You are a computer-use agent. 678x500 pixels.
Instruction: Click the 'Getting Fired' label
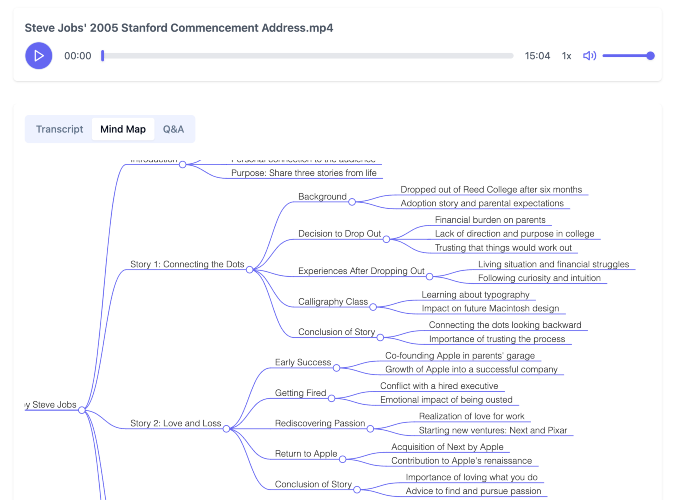tap(301, 393)
